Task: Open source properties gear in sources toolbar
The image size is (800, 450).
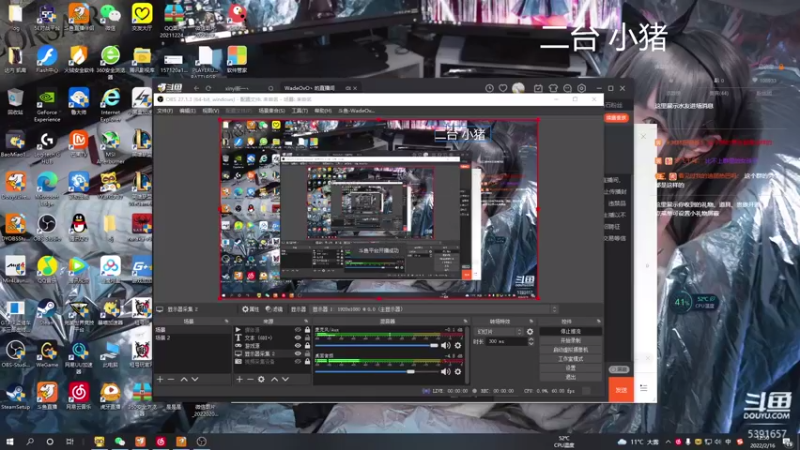Action: pyautogui.click(x=261, y=379)
